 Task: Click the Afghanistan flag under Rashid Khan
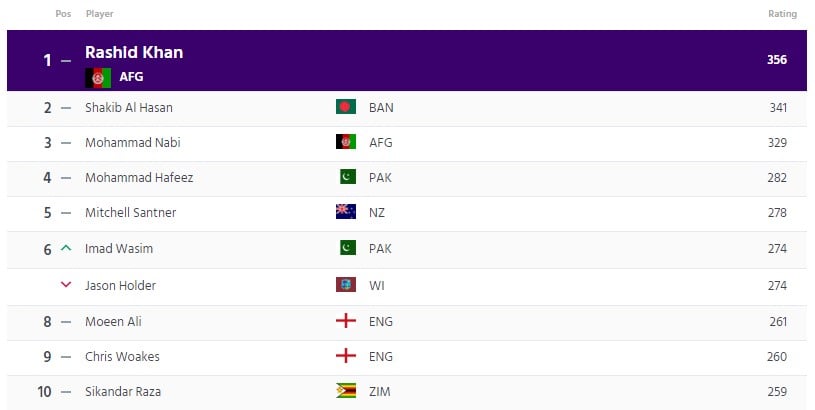98,77
